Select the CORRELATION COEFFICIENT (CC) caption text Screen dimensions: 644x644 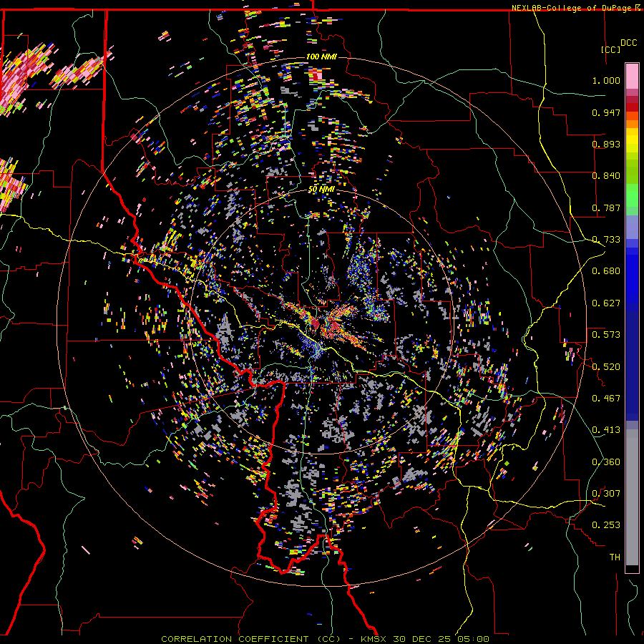pos(250,639)
